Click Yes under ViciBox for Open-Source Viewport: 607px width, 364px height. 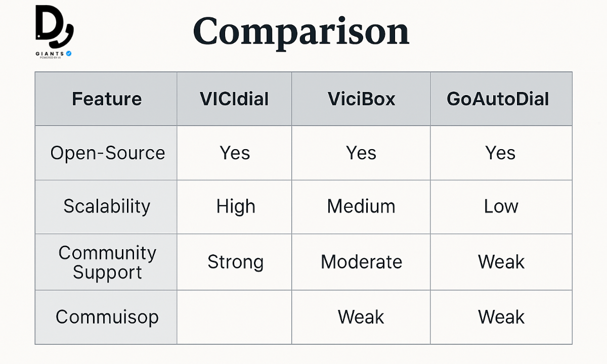(x=361, y=153)
